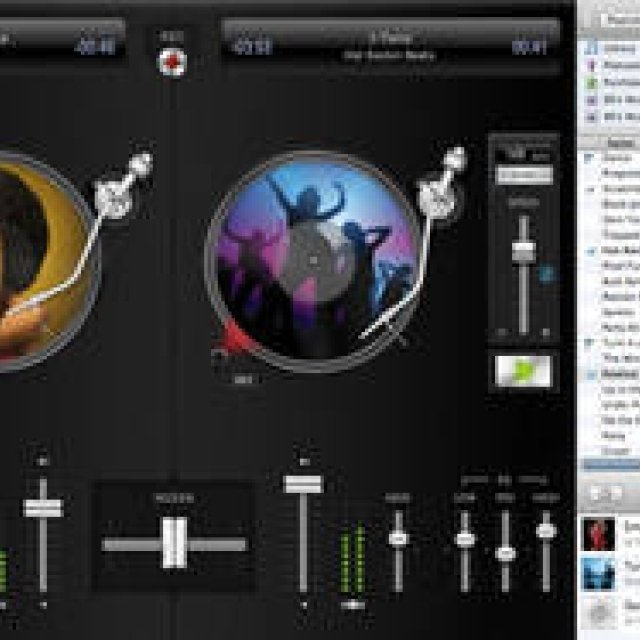Click the left deck's volume fader cap
The image size is (640, 640).
(x=43, y=508)
